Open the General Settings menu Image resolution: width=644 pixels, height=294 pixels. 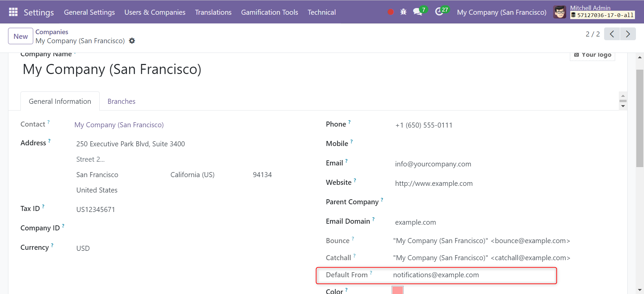point(89,12)
